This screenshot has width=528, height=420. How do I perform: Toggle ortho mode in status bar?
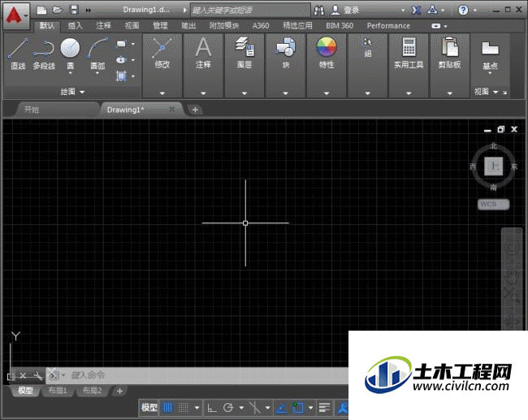(211, 408)
